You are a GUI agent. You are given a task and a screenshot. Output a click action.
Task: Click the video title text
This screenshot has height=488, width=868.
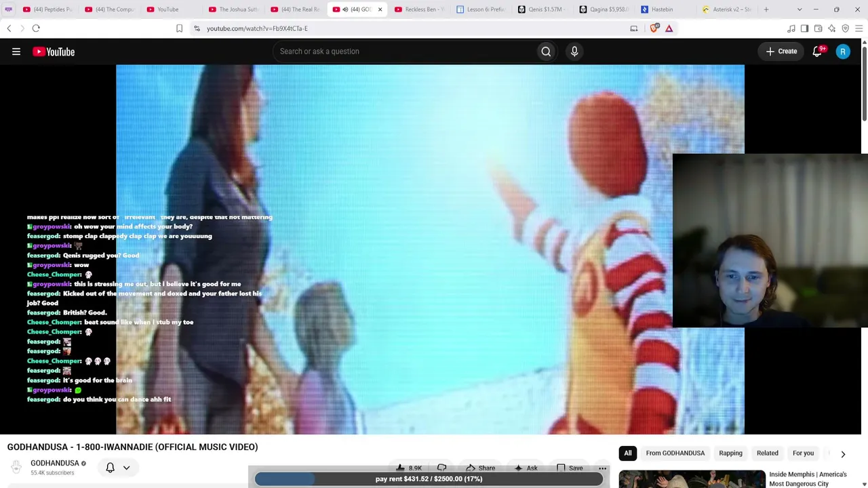(x=133, y=447)
